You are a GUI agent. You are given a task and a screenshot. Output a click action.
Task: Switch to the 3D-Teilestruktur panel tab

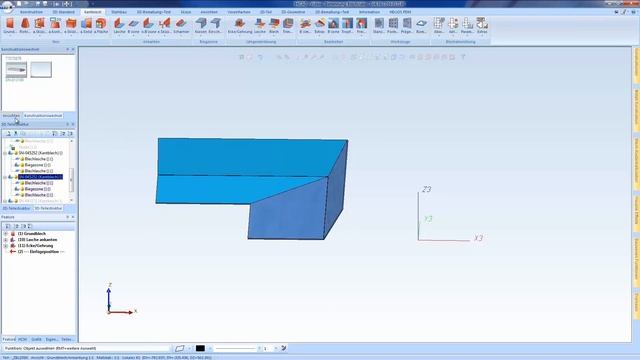(48, 208)
